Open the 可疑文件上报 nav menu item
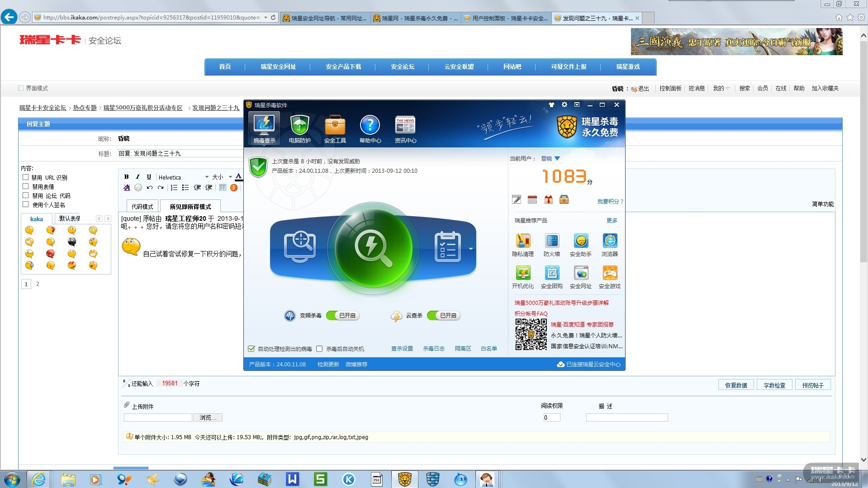 coord(569,66)
